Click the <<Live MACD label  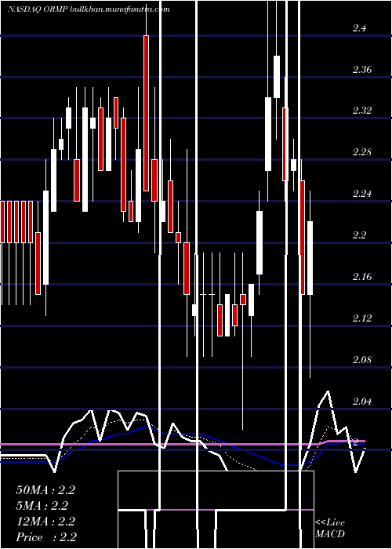point(330,529)
